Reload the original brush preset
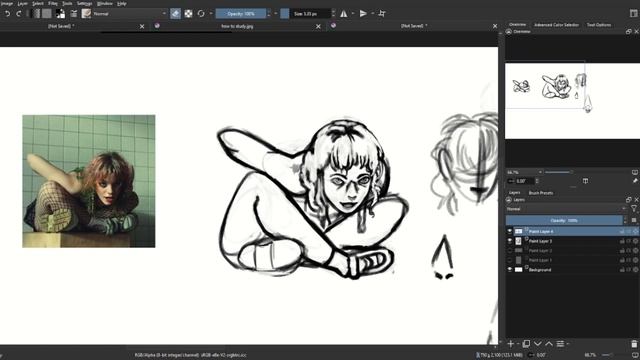The height and width of the screenshot is (360, 640). tap(201, 14)
